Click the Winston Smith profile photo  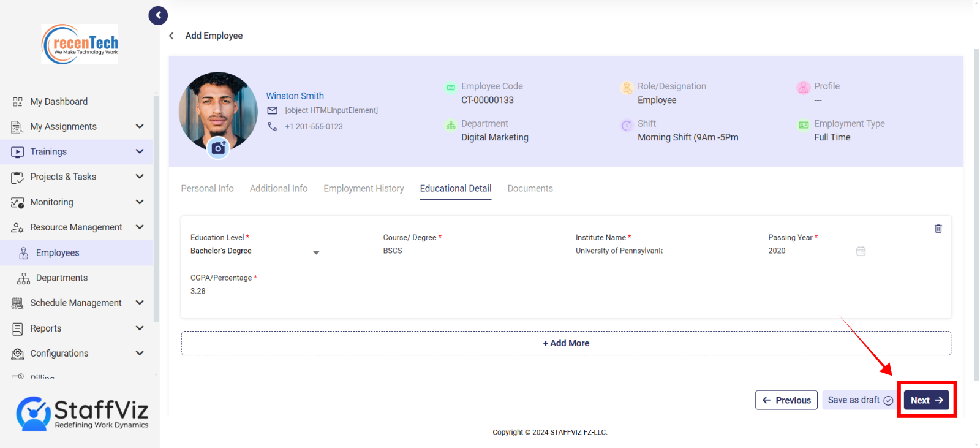tap(218, 112)
